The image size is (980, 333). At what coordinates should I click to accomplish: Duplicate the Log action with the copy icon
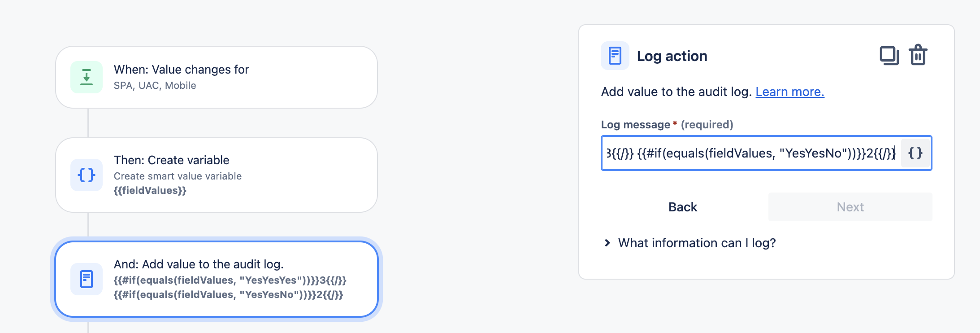(x=889, y=56)
